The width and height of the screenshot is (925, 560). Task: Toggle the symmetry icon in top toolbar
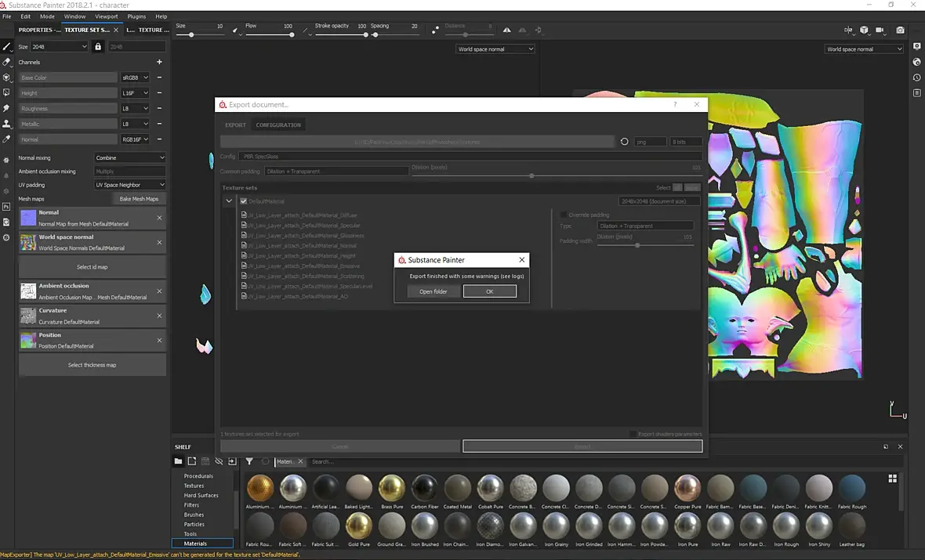(x=506, y=30)
